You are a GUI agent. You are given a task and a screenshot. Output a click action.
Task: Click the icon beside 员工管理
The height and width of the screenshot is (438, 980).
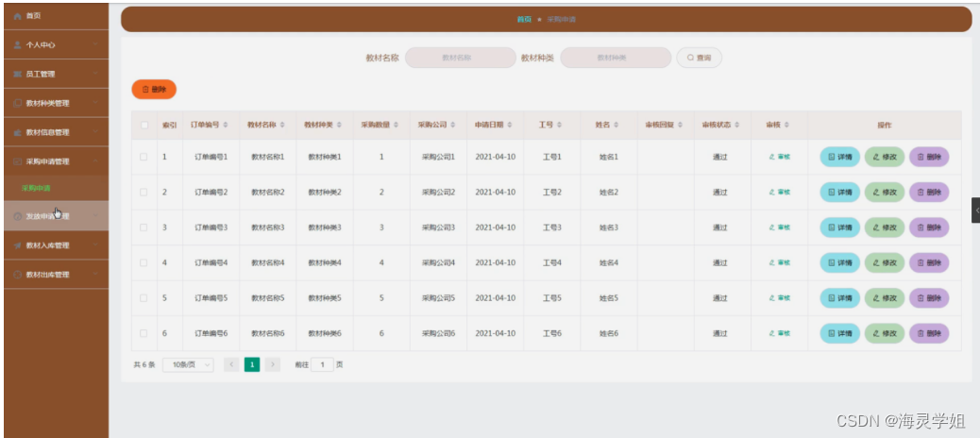18,74
